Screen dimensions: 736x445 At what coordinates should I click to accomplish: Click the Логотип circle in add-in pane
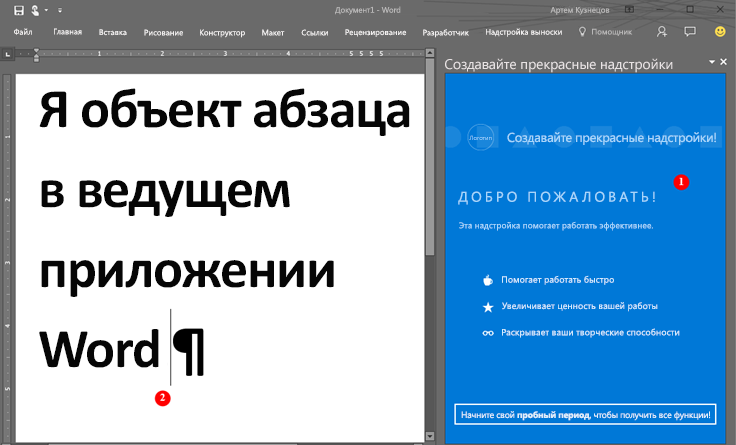click(x=481, y=138)
